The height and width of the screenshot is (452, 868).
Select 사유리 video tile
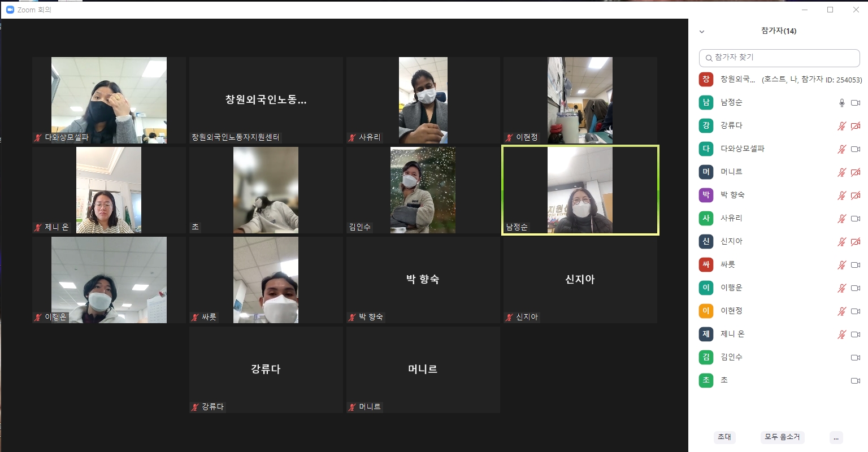[x=423, y=100]
